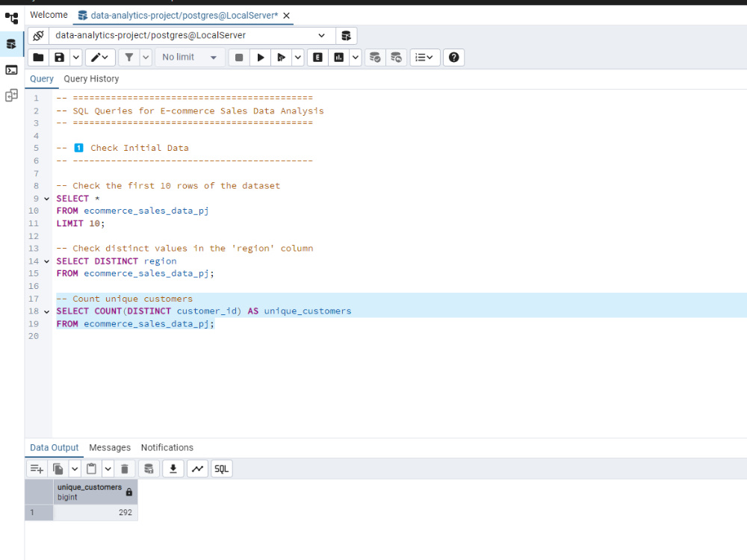Stop the running query
Image resolution: width=747 pixels, height=560 pixels.
239,57
